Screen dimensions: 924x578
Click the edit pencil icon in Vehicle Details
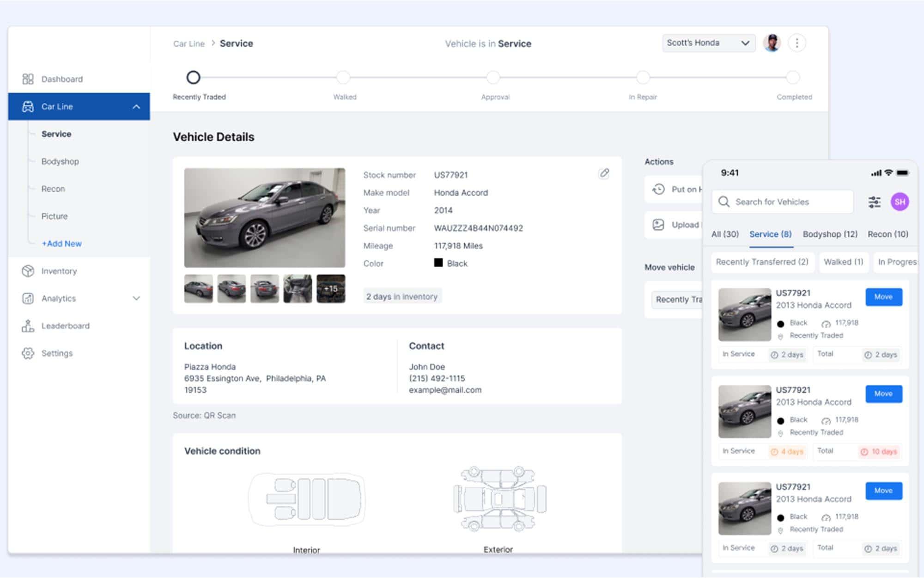(604, 173)
